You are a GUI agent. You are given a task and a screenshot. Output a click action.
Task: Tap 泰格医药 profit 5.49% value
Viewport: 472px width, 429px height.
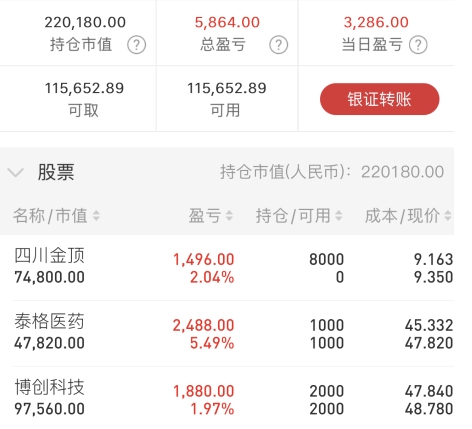[x=212, y=343]
